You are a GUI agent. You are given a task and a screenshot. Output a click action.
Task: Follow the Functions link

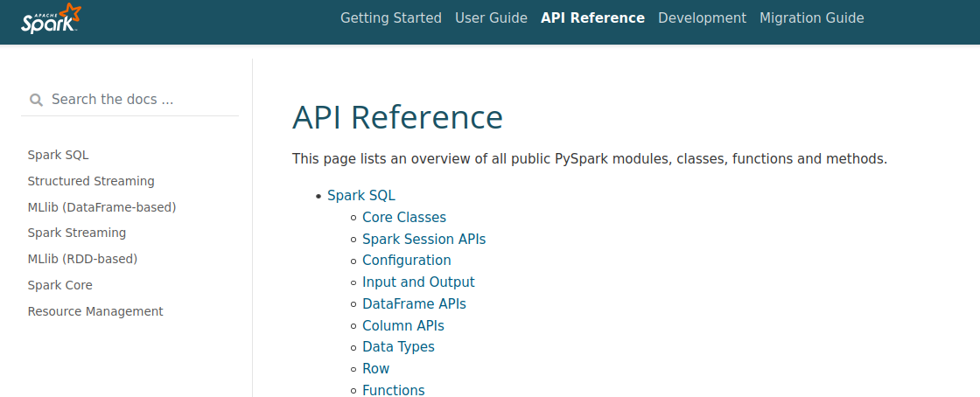pyautogui.click(x=394, y=391)
